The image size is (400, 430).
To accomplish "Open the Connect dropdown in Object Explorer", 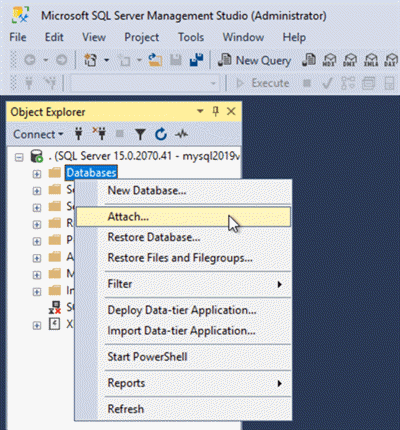I will click(x=38, y=134).
